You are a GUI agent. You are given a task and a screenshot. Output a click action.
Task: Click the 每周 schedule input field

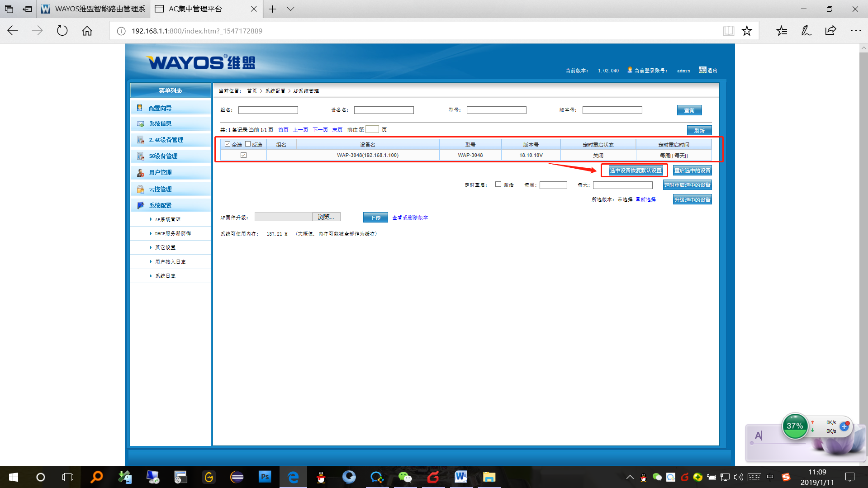(x=553, y=185)
